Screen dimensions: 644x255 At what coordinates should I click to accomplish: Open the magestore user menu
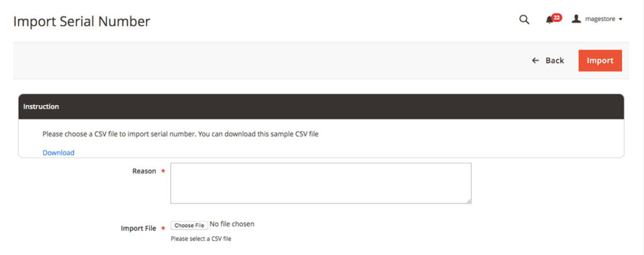tap(602, 19)
